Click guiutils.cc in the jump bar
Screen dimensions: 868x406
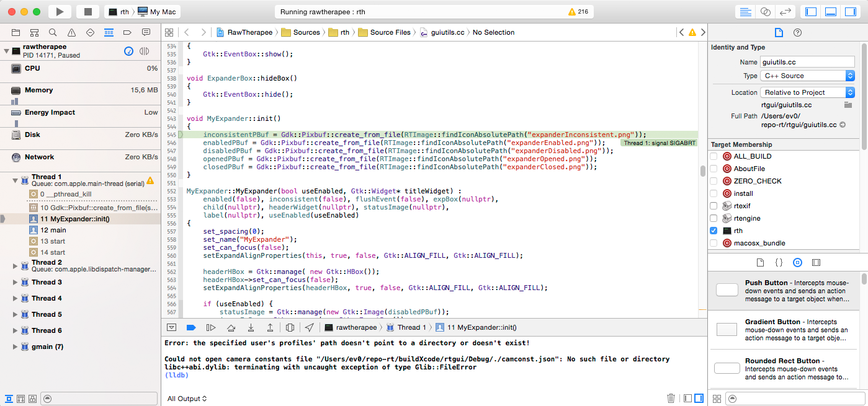click(442, 32)
